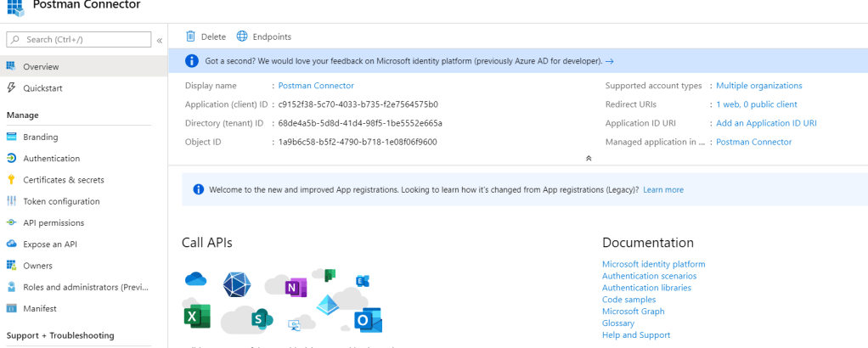The width and height of the screenshot is (868, 348).
Task: Open the feedback banner arrow link
Action: (x=610, y=61)
